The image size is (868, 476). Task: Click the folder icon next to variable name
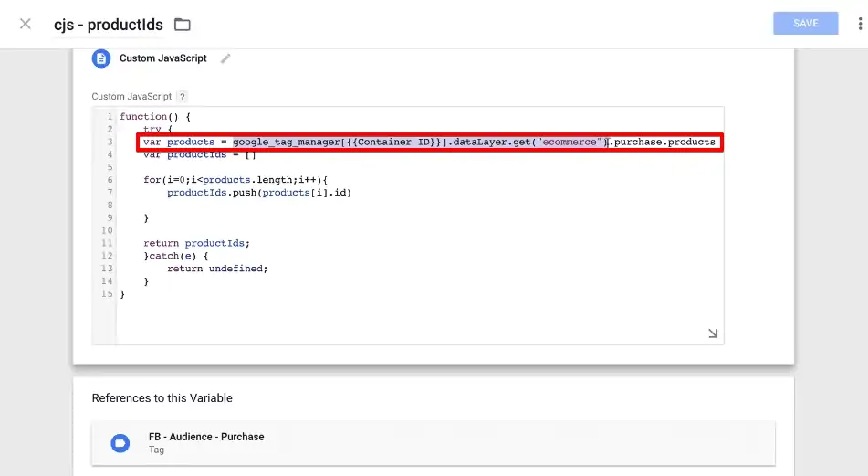(183, 25)
